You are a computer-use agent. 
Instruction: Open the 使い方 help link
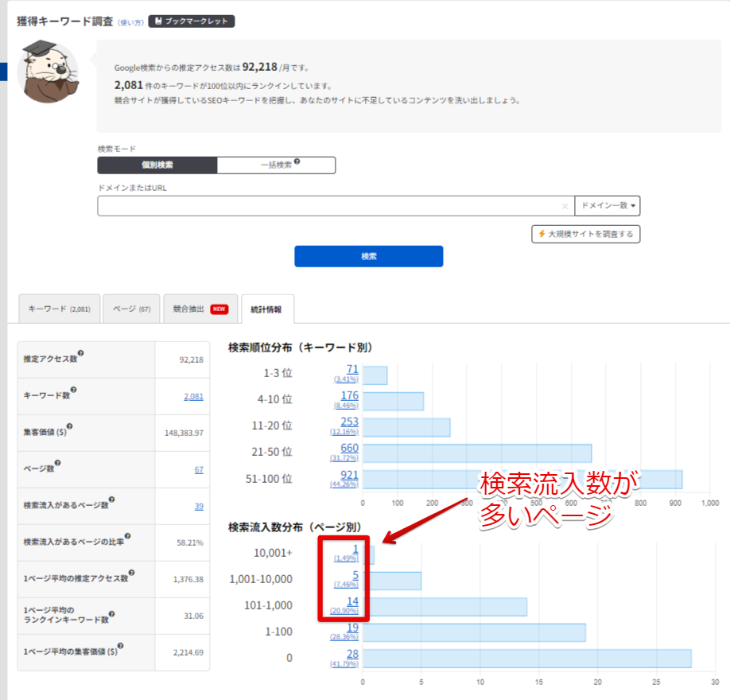coord(130,22)
